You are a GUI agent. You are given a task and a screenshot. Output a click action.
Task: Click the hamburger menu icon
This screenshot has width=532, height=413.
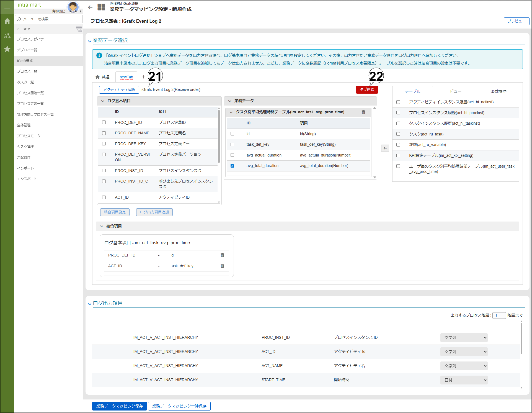coord(7,7)
